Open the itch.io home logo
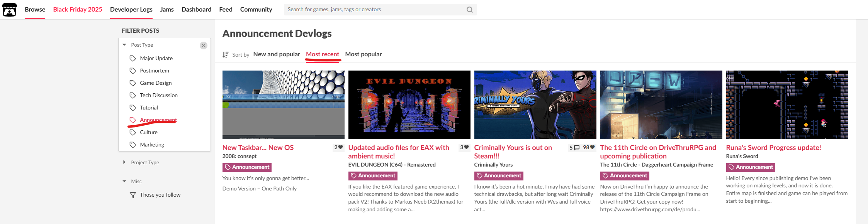The width and height of the screenshot is (868, 224). pyautogui.click(x=10, y=10)
